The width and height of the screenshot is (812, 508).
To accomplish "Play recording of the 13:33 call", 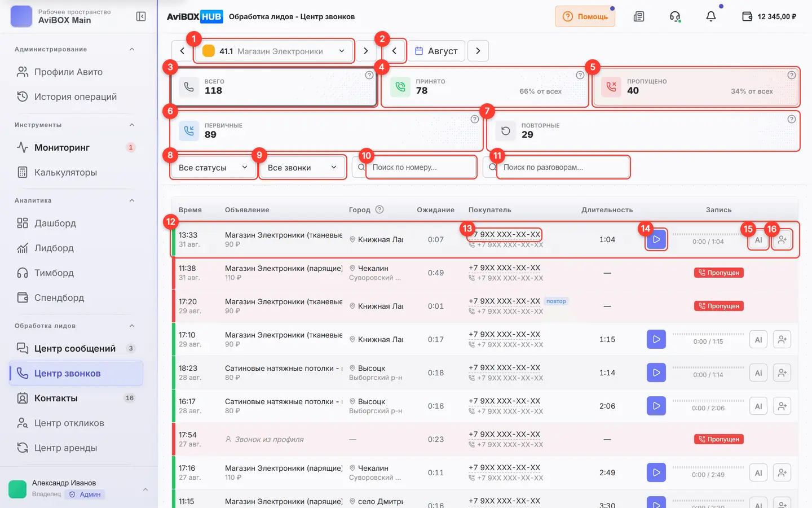I will pyautogui.click(x=656, y=239).
